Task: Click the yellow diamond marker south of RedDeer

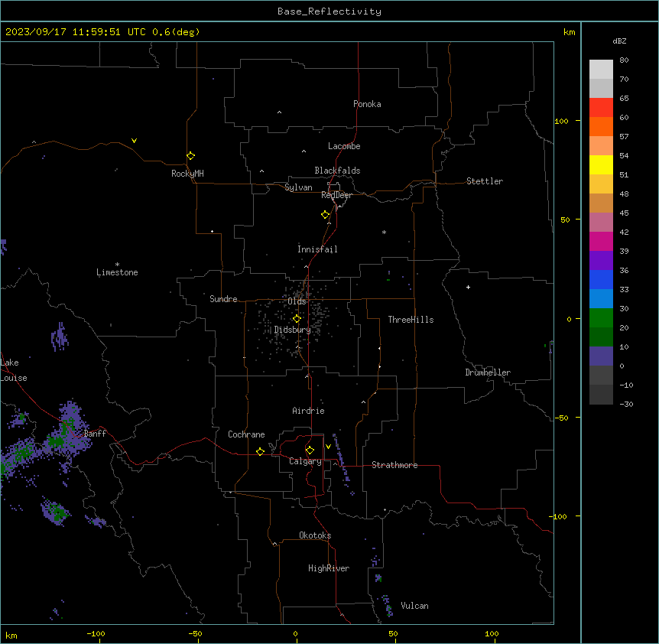Action: pos(326,215)
